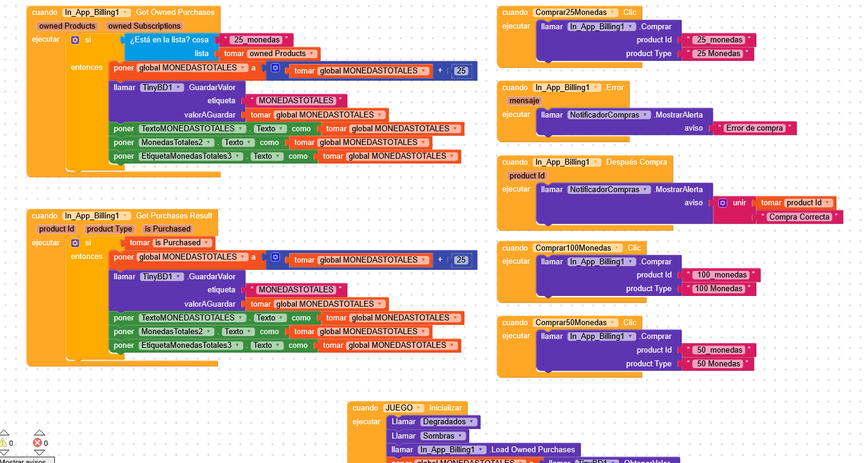Open MonedasTotales2 dropdown in Got Purchases Result event
This screenshot has width=868, height=463.
coord(177,332)
